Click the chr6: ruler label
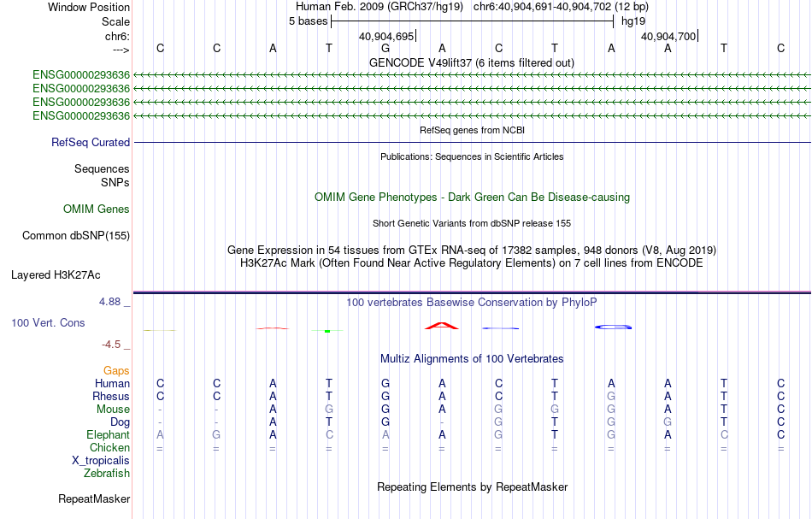812x519 pixels. click(117, 36)
